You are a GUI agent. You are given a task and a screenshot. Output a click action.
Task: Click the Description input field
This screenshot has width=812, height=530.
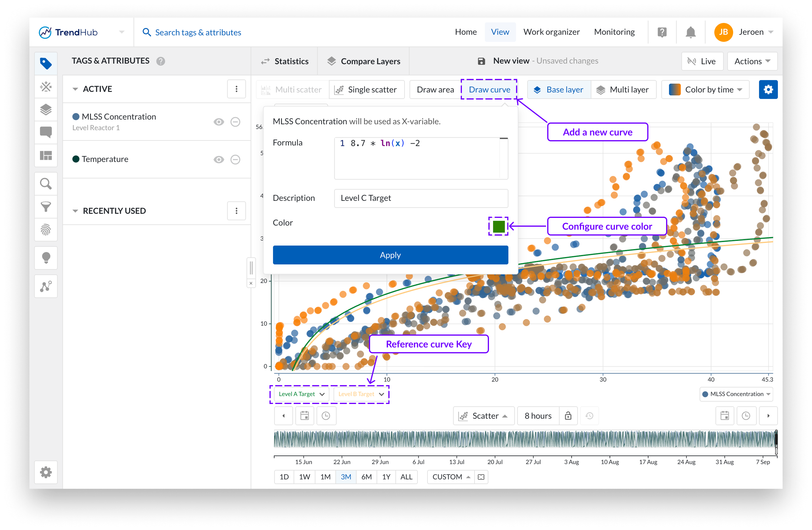(x=421, y=198)
